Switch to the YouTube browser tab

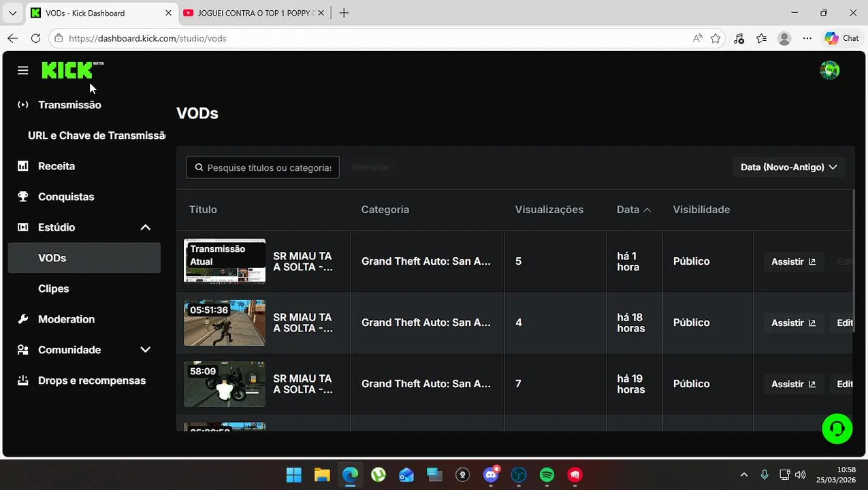point(255,13)
